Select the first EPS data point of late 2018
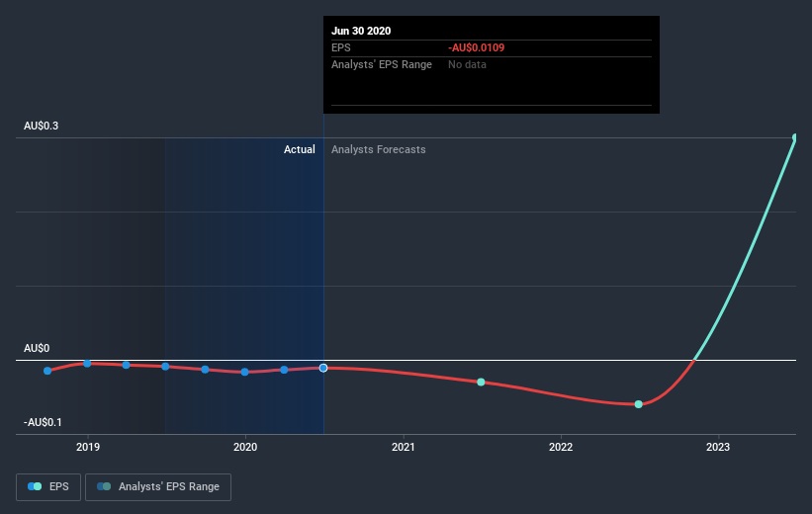This screenshot has height=514, width=812. tap(47, 371)
